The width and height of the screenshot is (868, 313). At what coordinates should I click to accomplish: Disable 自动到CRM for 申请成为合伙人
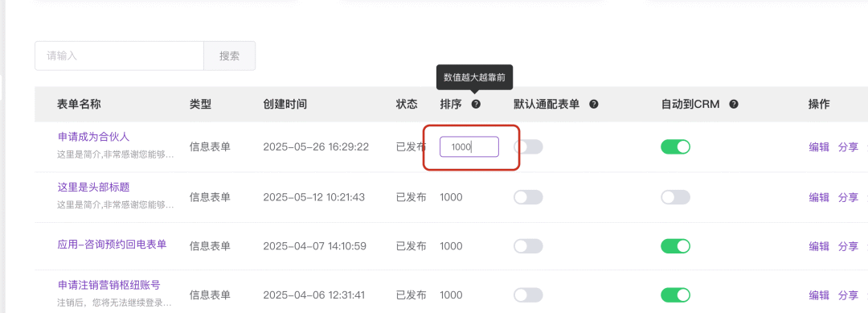(x=675, y=146)
